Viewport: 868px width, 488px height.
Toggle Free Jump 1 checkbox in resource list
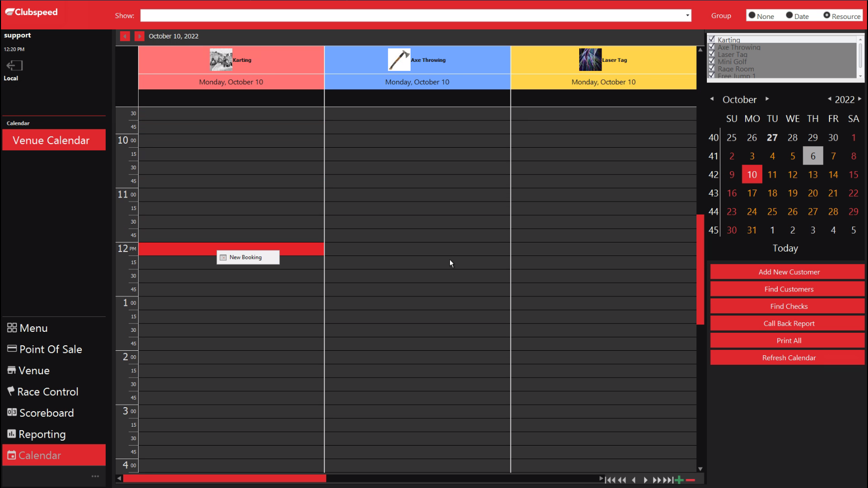[712, 75]
